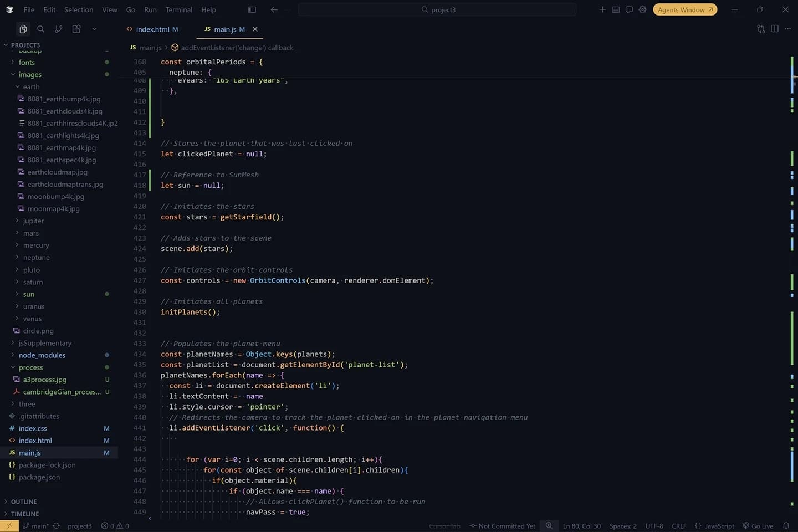Select 8081_earthlights4k.jpg in the file tree
This screenshot has width=798, height=532.
(x=63, y=136)
